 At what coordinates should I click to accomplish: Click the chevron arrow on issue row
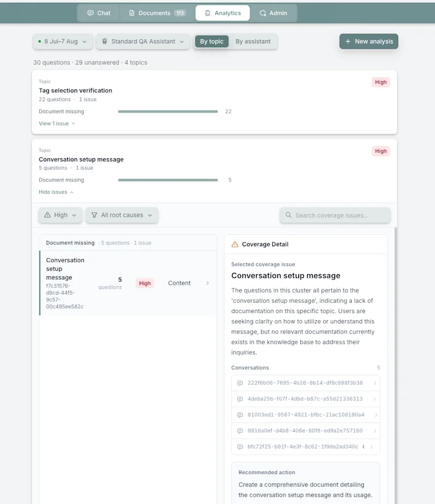(x=207, y=283)
